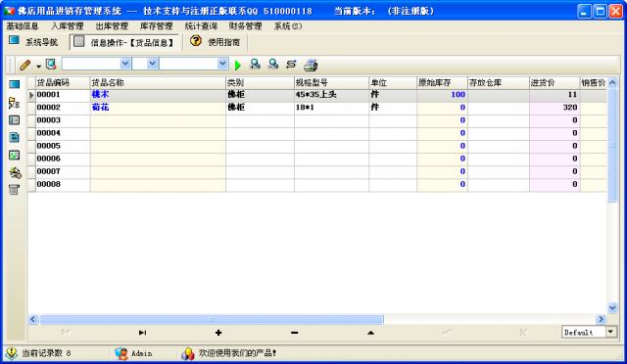Open the first filter field combo box
This screenshot has width=627, height=364.
point(97,64)
